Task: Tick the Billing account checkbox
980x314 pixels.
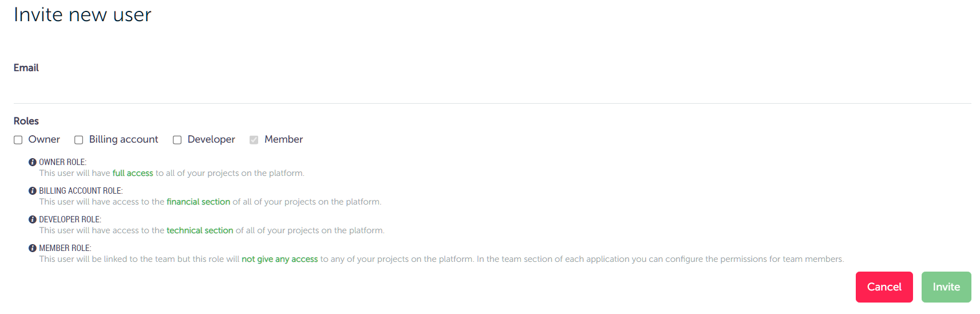Action: (x=79, y=140)
